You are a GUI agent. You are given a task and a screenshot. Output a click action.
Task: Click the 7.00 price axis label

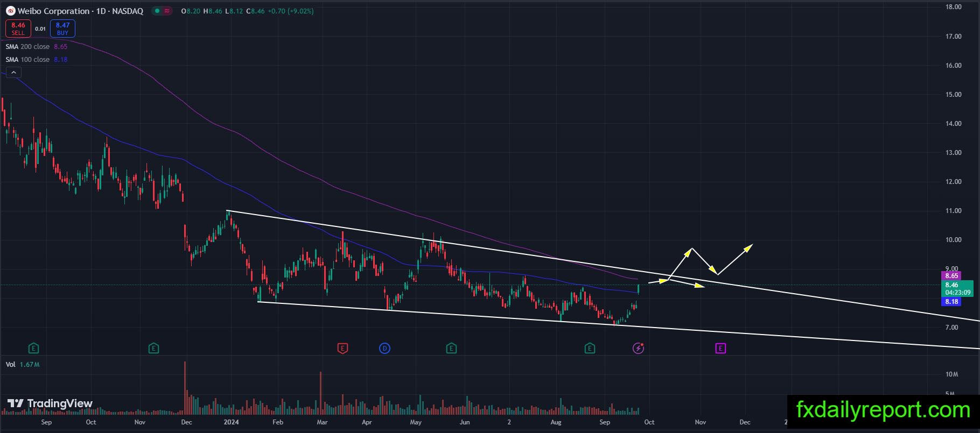pyautogui.click(x=951, y=328)
